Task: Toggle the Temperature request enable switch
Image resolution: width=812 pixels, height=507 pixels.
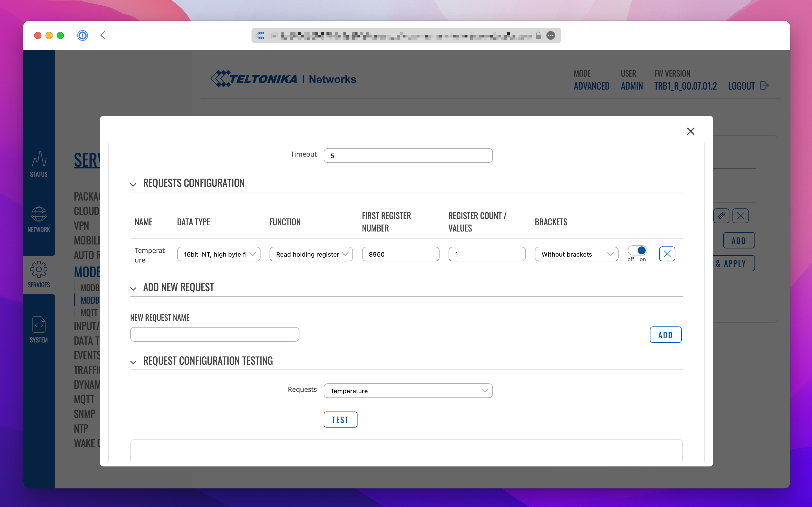Action: click(637, 250)
